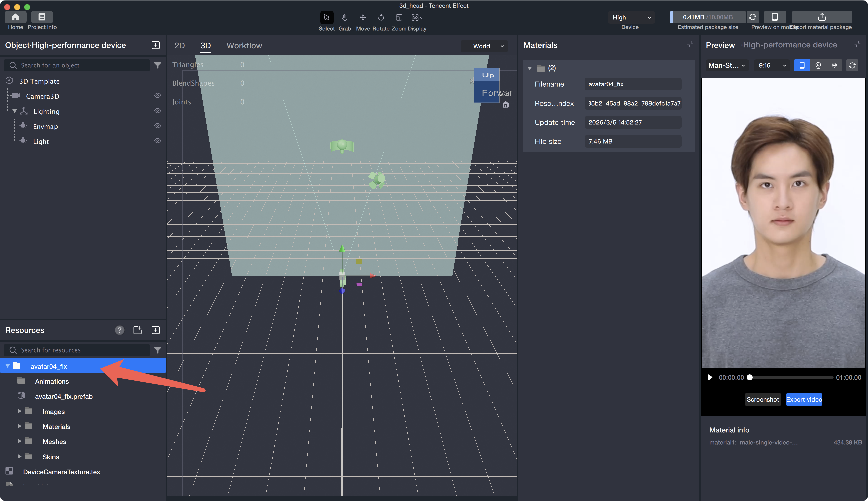Select the Grab hand tool
This screenshot has width=868, height=501.
click(345, 17)
